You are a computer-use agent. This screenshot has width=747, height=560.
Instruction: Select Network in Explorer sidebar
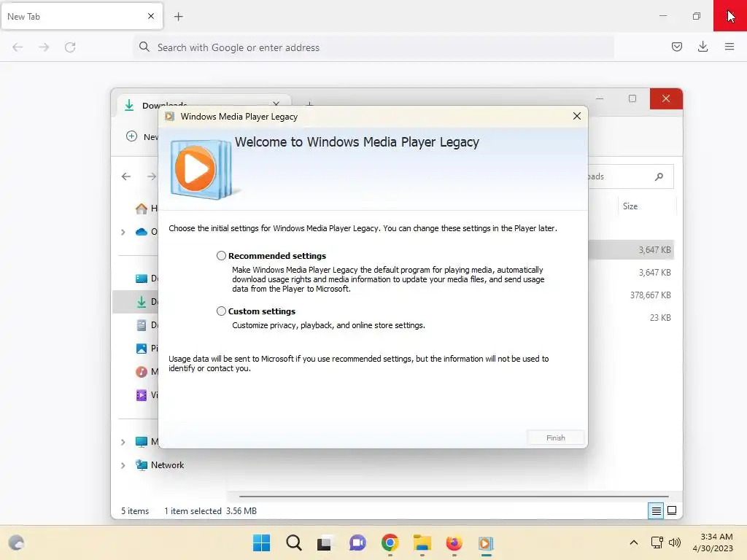point(160,465)
